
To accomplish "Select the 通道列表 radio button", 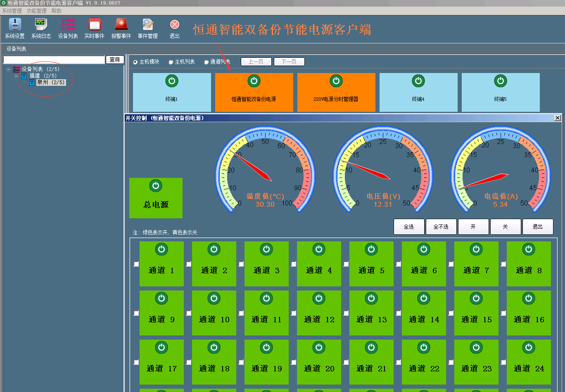I will pyautogui.click(x=207, y=62).
